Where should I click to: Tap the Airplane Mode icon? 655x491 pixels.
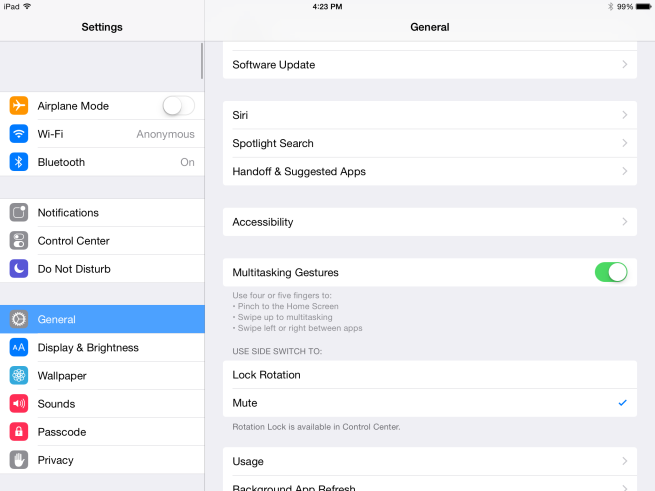point(19,106)
